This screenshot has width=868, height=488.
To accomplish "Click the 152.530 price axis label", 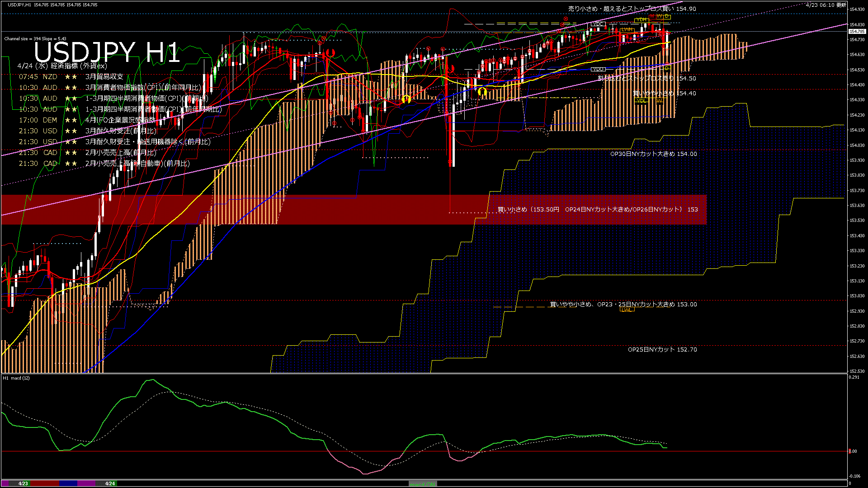I will tap(858, 371).
